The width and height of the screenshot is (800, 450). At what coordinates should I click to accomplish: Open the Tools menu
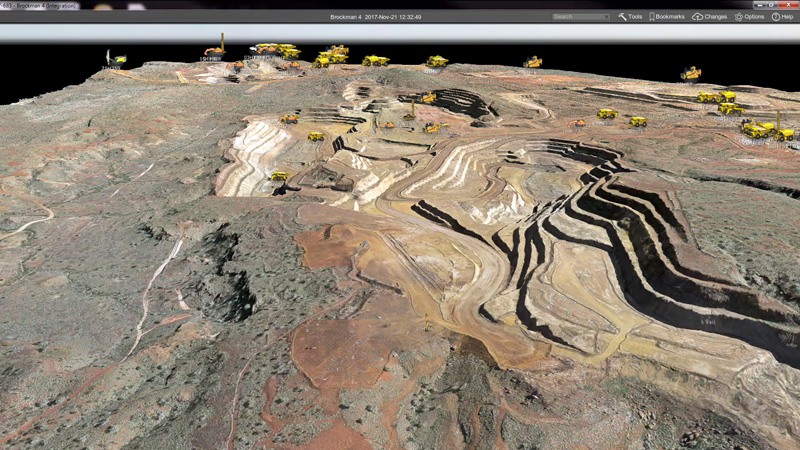point(630,17)
